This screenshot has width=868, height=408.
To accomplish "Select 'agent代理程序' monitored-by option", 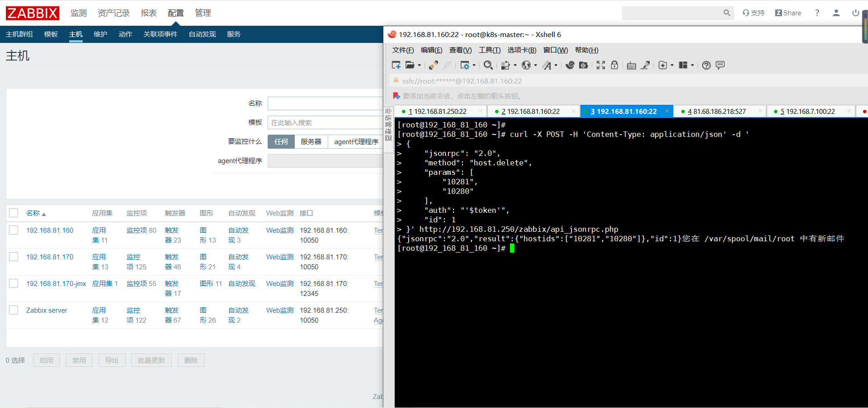I will click(x=356, y=141).
